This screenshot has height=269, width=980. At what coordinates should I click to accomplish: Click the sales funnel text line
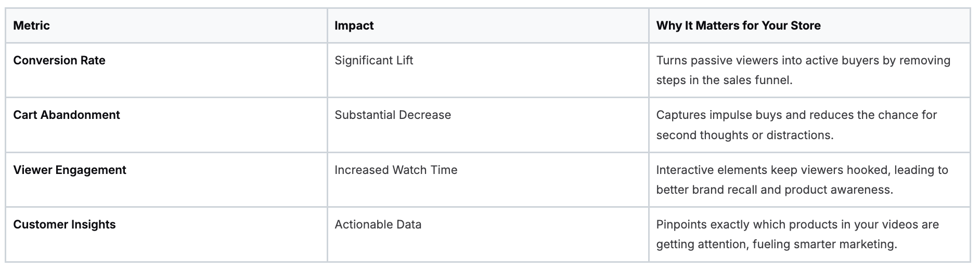coord(724,80)
